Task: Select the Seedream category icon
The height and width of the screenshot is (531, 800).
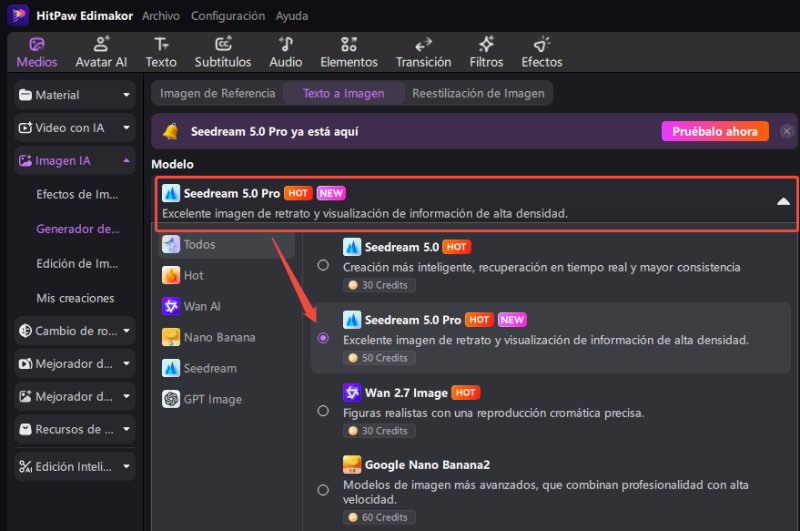Action: pos(171,368)
